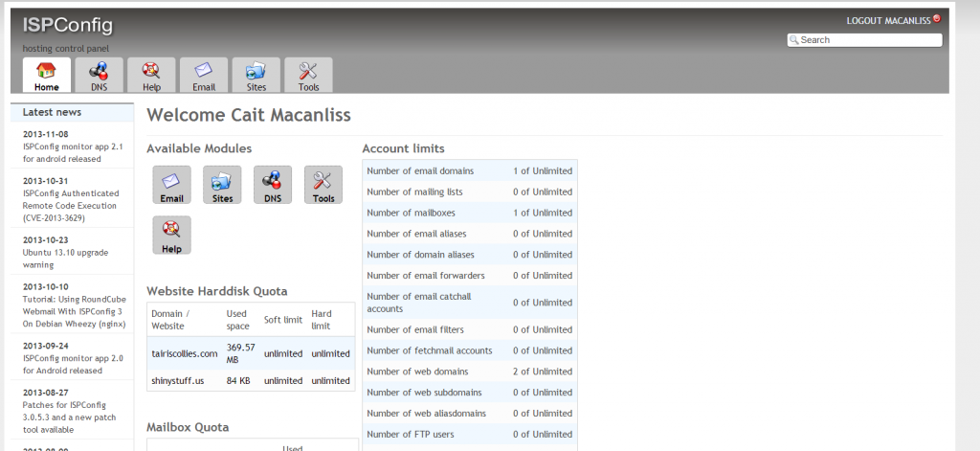The height and width of the screenshot is (451, 980).
Task: Click the Latest news sidebar header
Action: (72, 113)
